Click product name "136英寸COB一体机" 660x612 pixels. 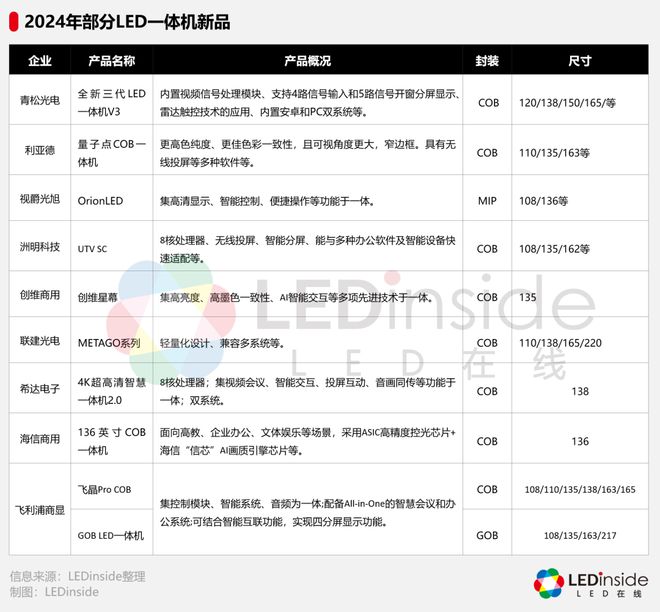click(112, 441)
